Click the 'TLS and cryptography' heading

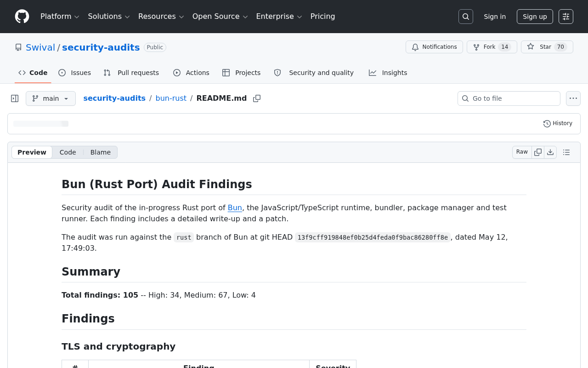(119, 346)
